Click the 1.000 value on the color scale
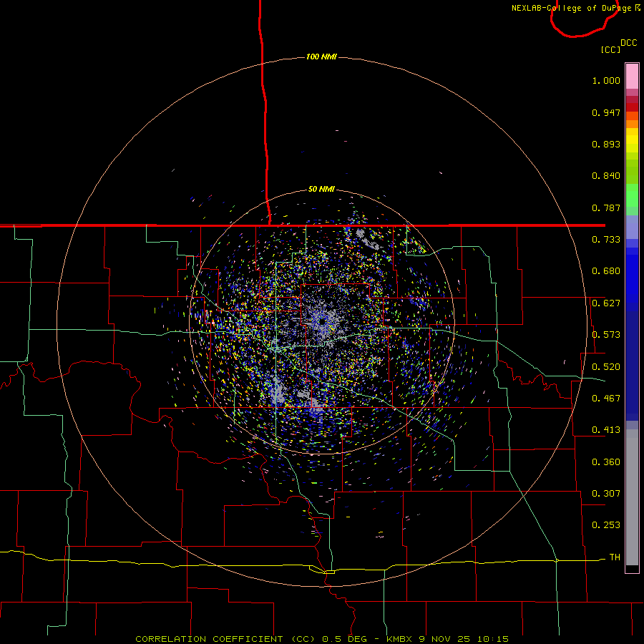 606,80
